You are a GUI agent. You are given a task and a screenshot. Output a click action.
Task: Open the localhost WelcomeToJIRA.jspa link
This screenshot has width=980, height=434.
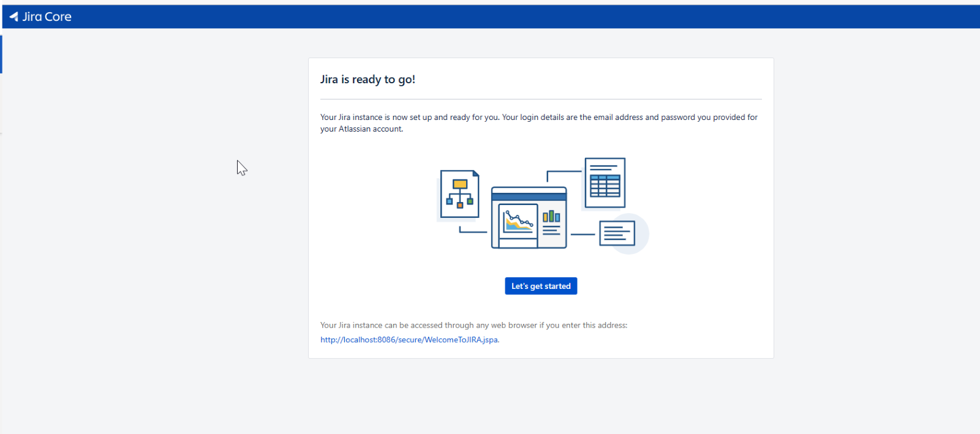click(x=409, y=340)
